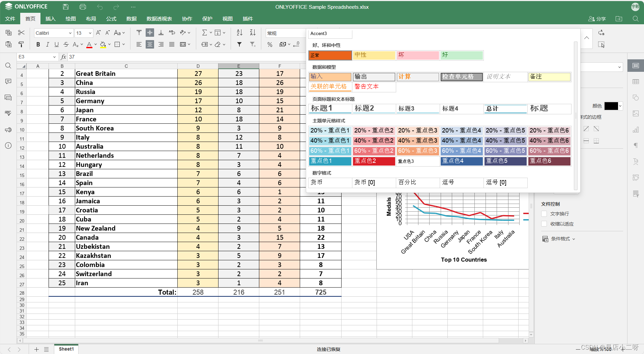Apply filter funnel icon
The width and height of the screenshot is (644, 354).
click(239, 44)
